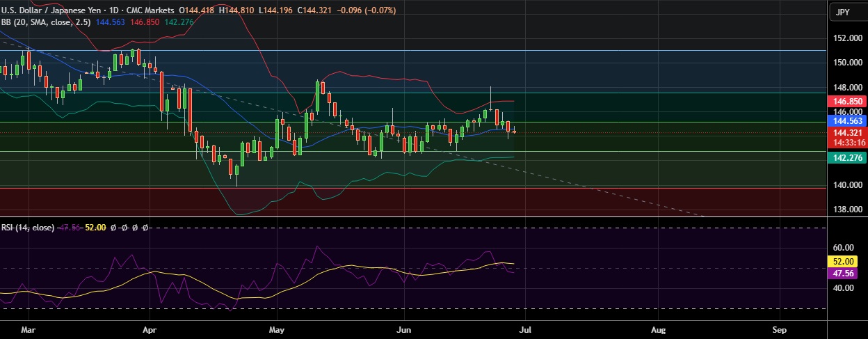The width and height of the screenshot is (868, 339).
Task: Click the yellow RSI legend value 52.00
Action: [x=95, y=228]
